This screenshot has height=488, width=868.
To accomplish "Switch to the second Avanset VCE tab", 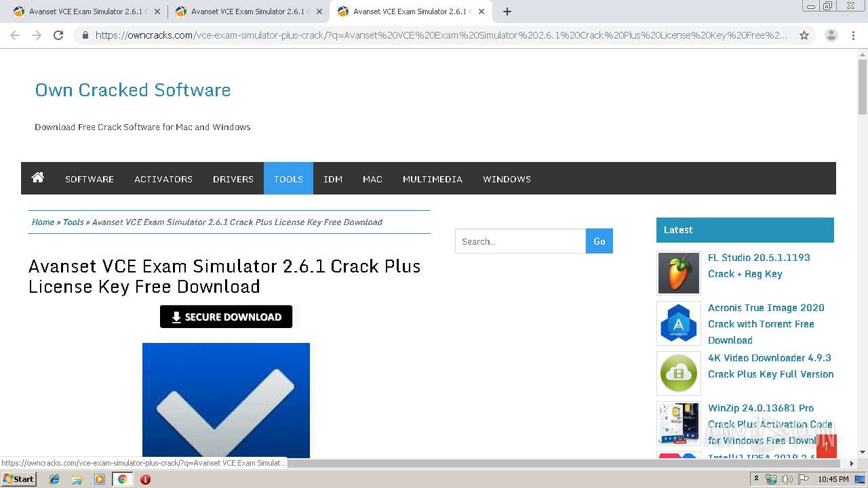I will point(248,12).
